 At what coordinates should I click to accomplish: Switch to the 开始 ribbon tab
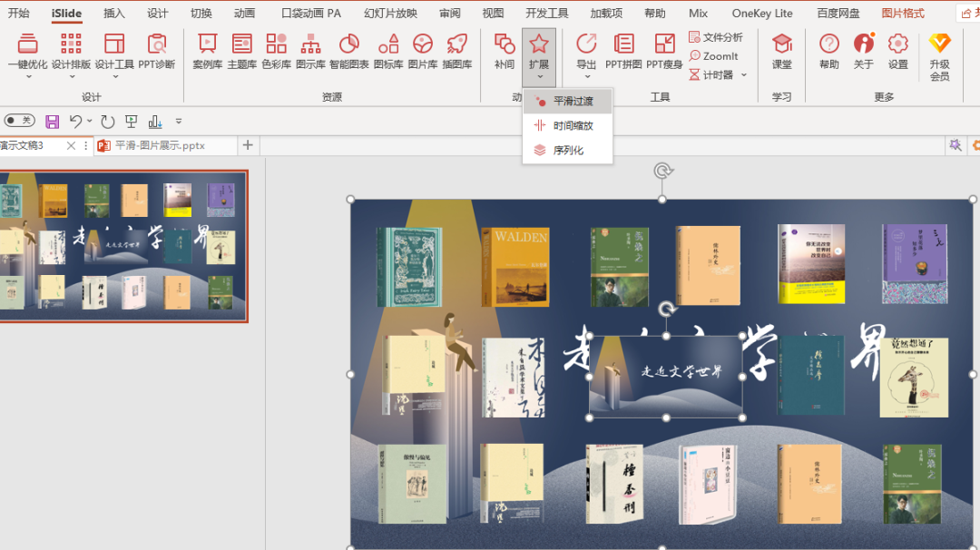[x=19, y=13]
